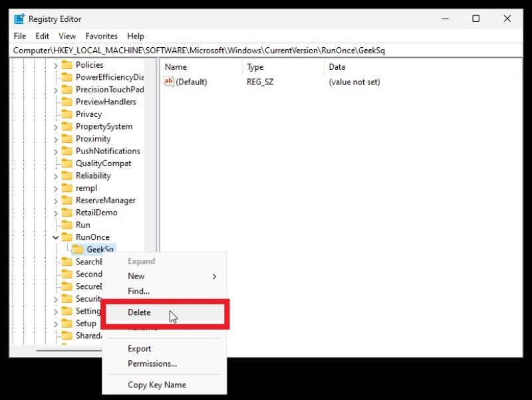Expand the PushNotifications key
The image size is (532, 400).
coord(56,151)
